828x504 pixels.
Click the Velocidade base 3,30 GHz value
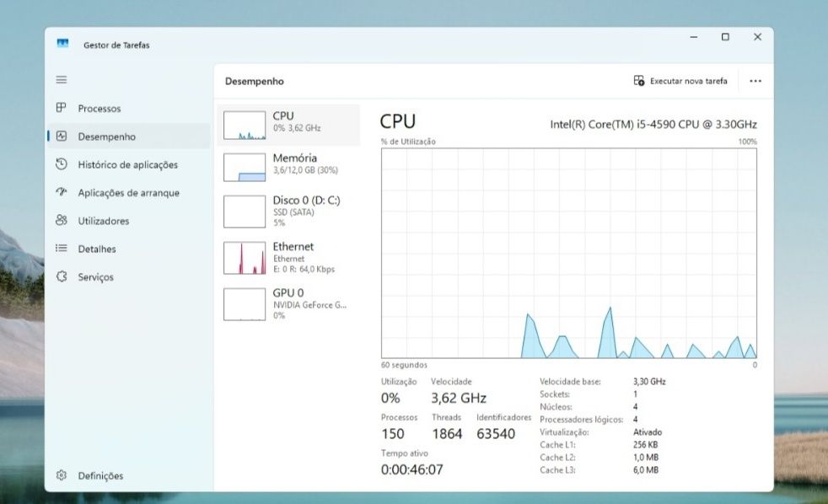(x=649, y=382)
